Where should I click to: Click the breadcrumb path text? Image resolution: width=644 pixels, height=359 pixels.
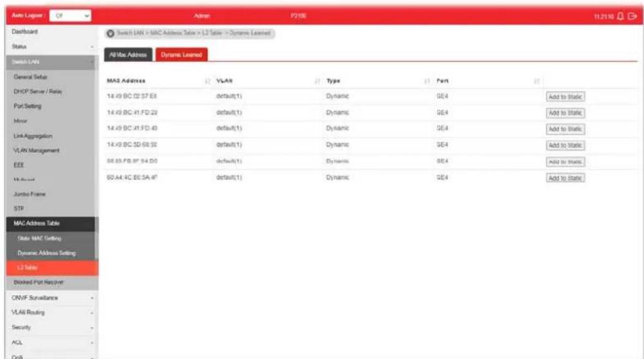point(194,33)
